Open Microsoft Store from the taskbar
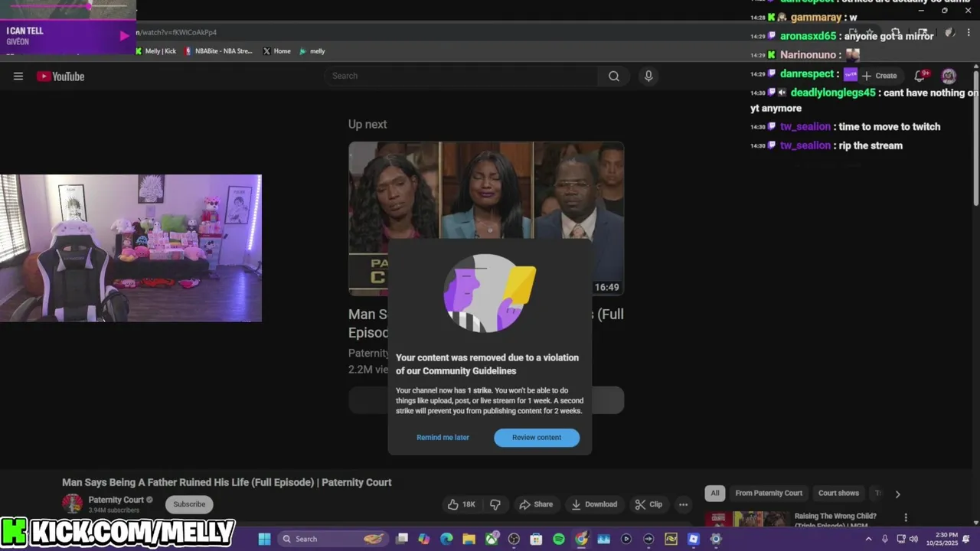Screen dimensions: 980x551 [536, 539]
